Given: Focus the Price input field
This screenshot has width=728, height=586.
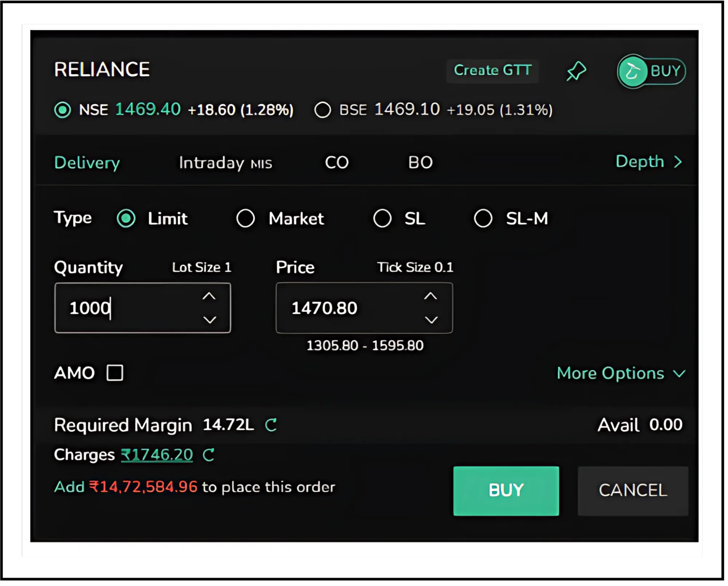Looking at the screenshot, I should tap(364, 308).
